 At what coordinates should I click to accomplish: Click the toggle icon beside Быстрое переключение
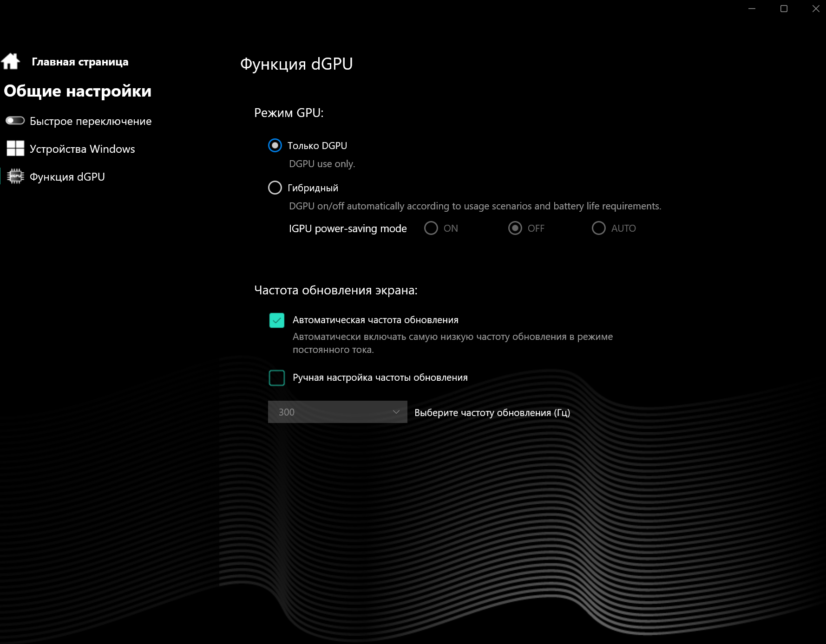click(15, 121)
